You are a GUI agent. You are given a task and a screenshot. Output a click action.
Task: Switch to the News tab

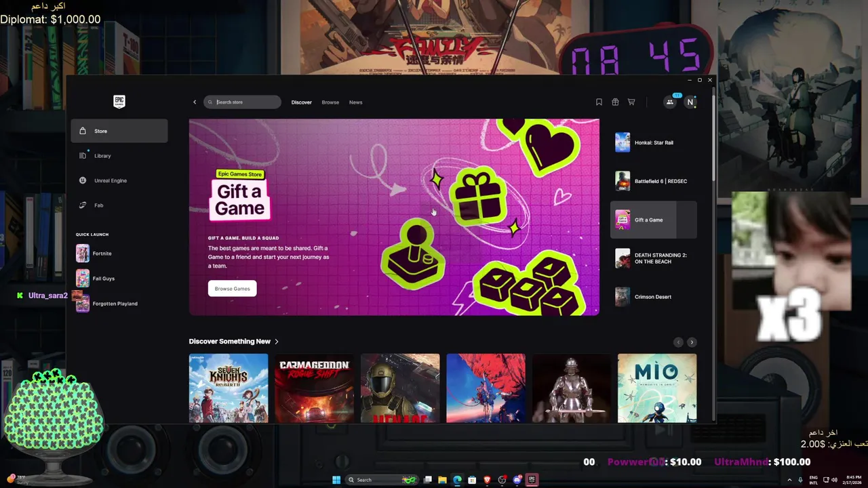point(356,102)
